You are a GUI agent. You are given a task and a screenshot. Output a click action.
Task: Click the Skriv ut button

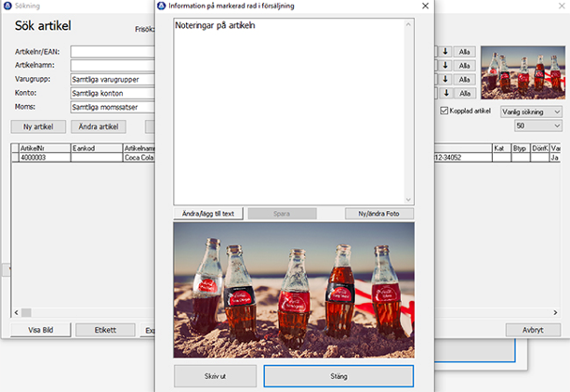click(x=215, y=376)
